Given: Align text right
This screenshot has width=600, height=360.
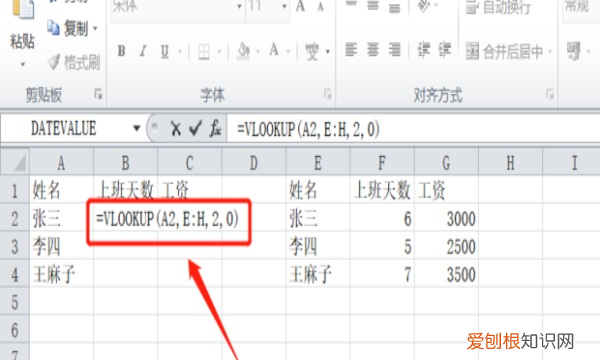Looking at the screenshot, I should tap(395, 50).
